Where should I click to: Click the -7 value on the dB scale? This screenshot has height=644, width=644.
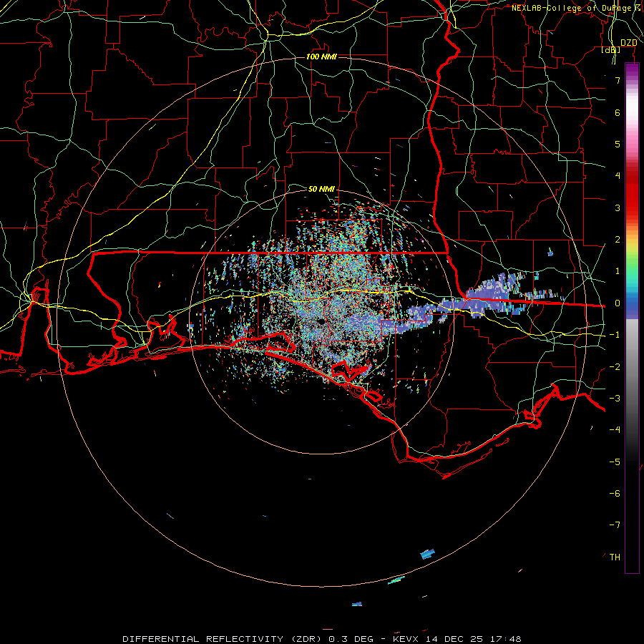615,525
